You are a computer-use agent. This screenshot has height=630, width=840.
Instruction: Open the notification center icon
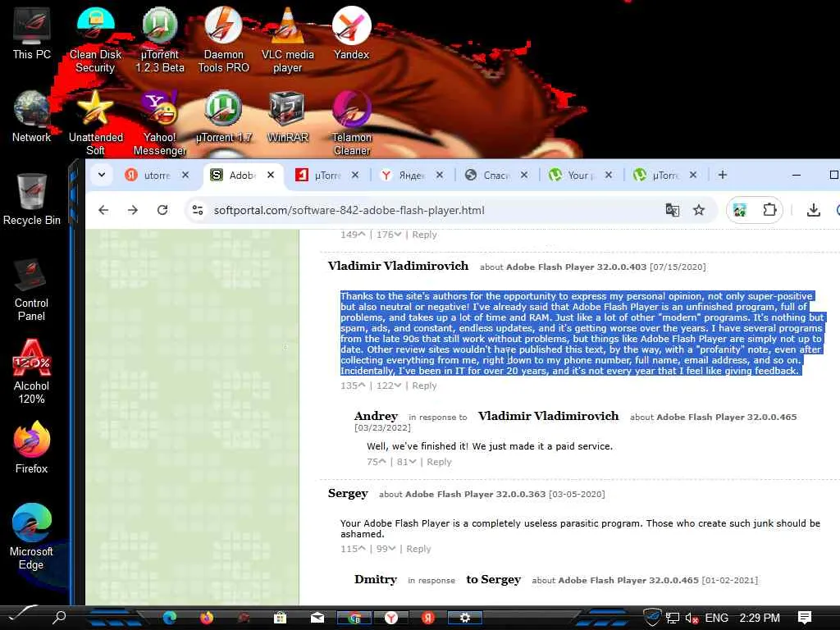coord(805,618)
